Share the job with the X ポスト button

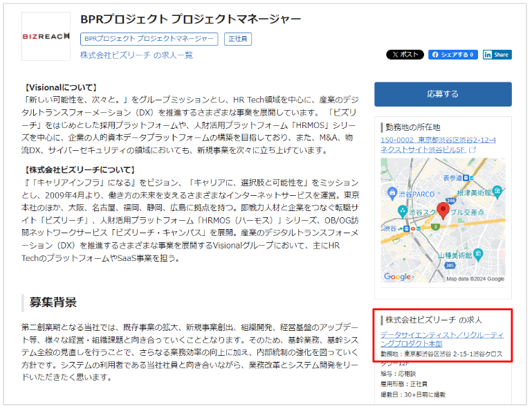coord(405,55)
